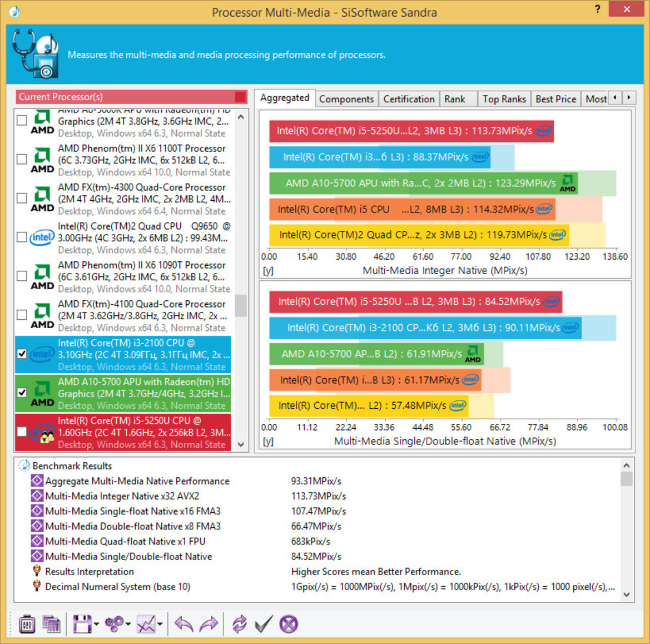
Task: Click the red i5-5250U 113.73MPix/s bar
Action: (x=411, y=131)
